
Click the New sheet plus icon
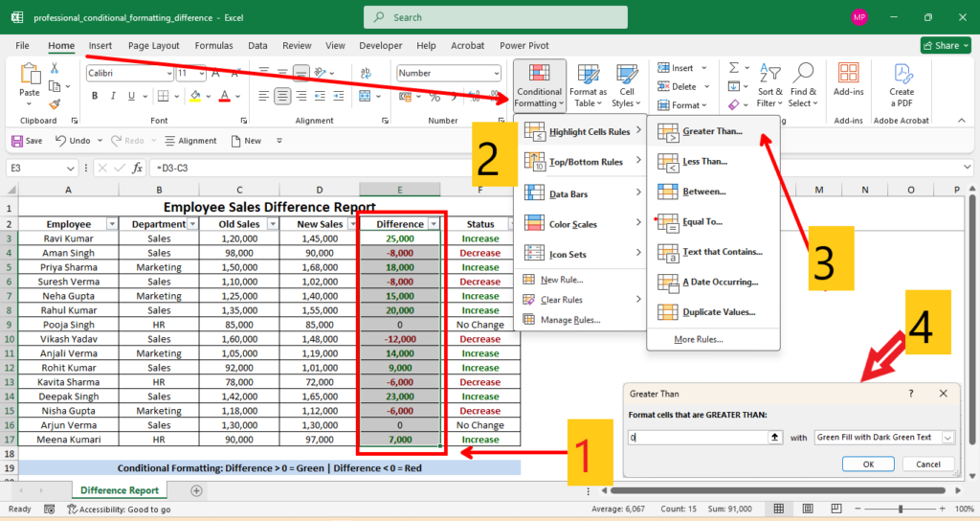196,491
